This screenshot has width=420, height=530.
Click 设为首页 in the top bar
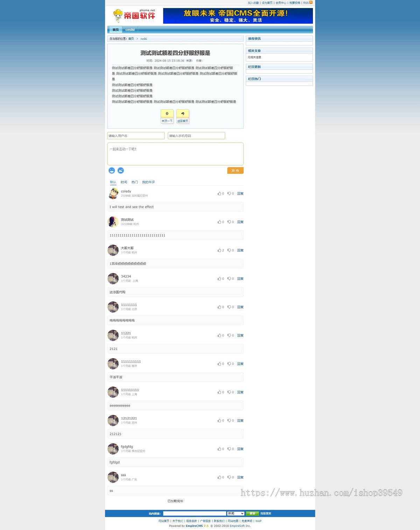[267, 3]
